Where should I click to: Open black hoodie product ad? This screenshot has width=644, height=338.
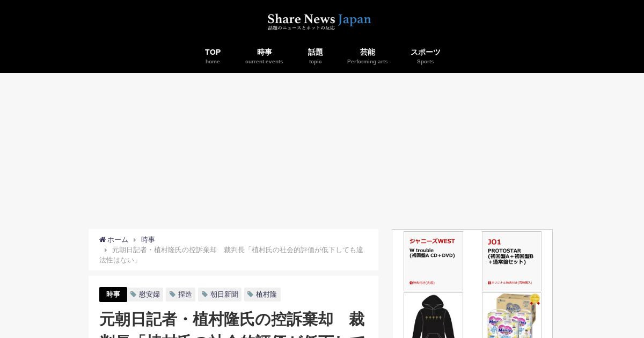(433, 315)
